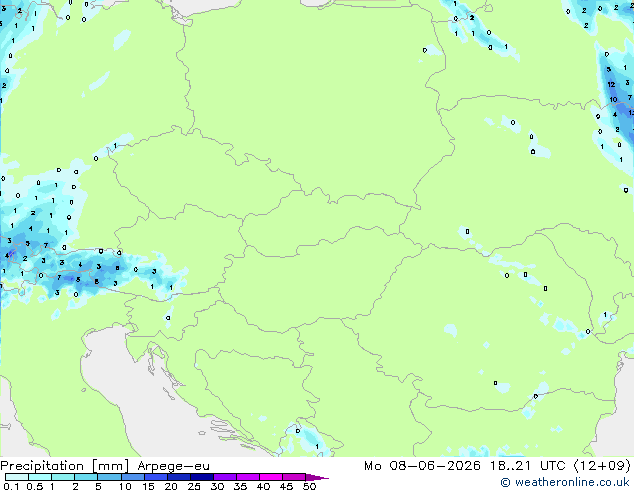Image resolution: width=634 pixels, height=490 pixels.
Task: Select the 40–45 mm magenta legend swatch
Action: pyautogui.click(x=271, y=477)
